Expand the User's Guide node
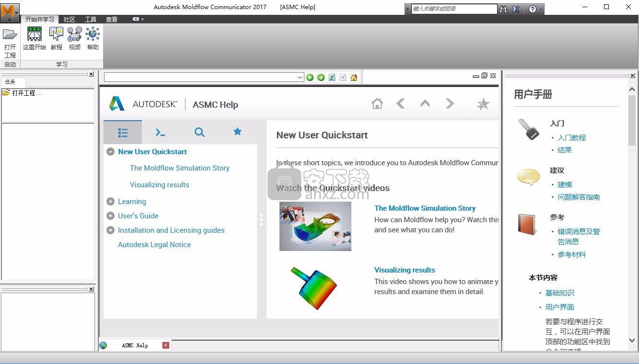This screenshot has height=364, width=639. pos(110,216)
